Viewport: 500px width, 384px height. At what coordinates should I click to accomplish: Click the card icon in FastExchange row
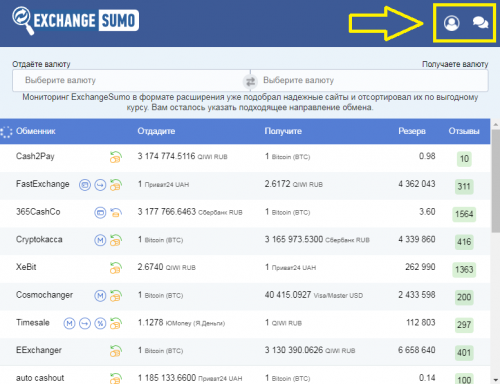pos(85,184)
